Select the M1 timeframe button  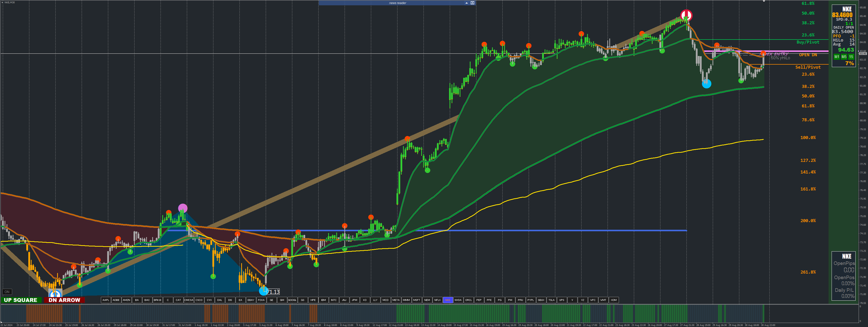(837, 57)
